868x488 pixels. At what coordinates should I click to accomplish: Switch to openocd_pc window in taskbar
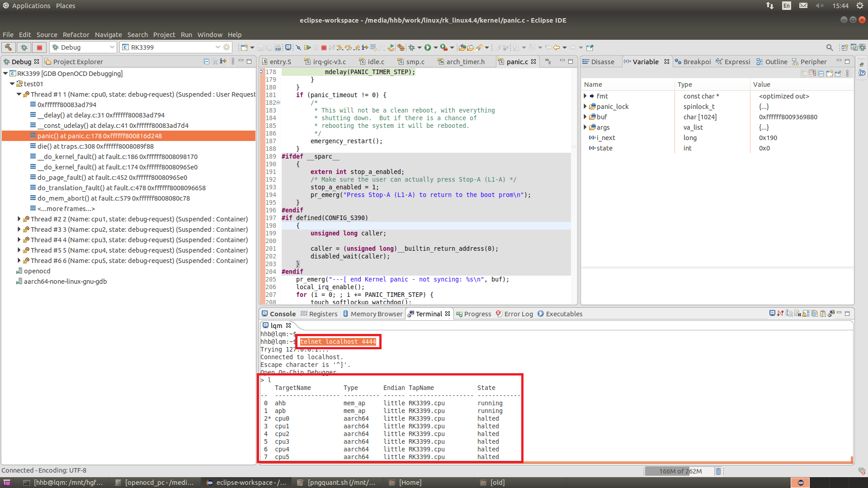[x=154, y=483]
